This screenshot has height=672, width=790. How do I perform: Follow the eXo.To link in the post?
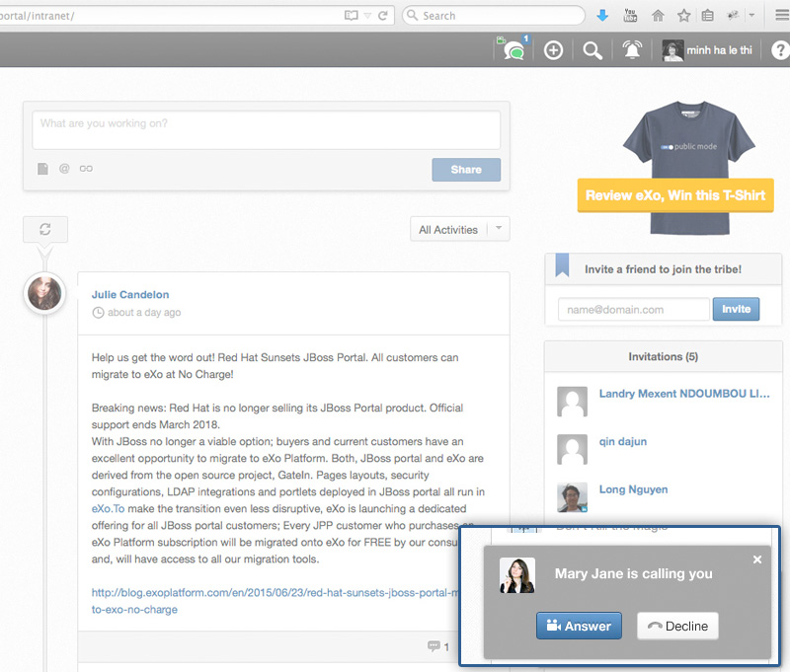[108, 509]
